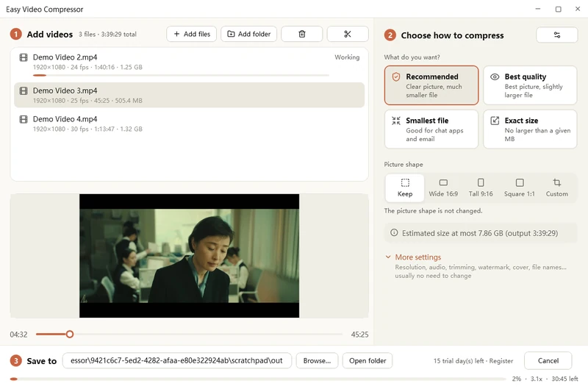Screen dimensions: 588x389
Task: Choose the Exact size compression option
Action: [x=530, y=129]
